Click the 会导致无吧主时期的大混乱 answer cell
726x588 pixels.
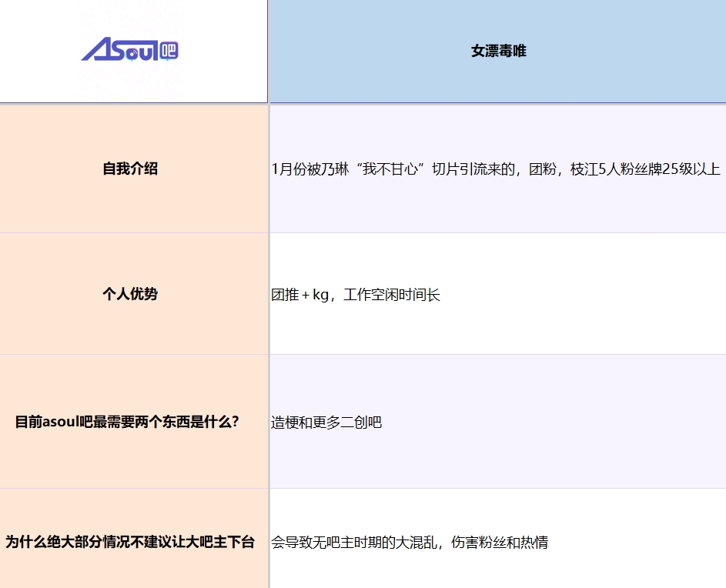[x=498, y=539]
